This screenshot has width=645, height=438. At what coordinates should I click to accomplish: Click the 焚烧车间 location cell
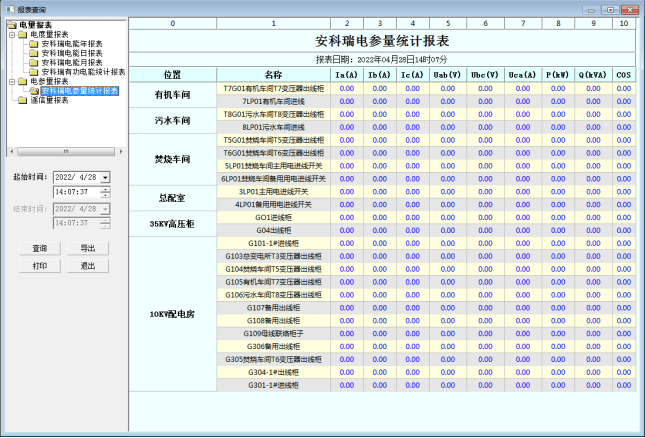click(x=173, y=160)
